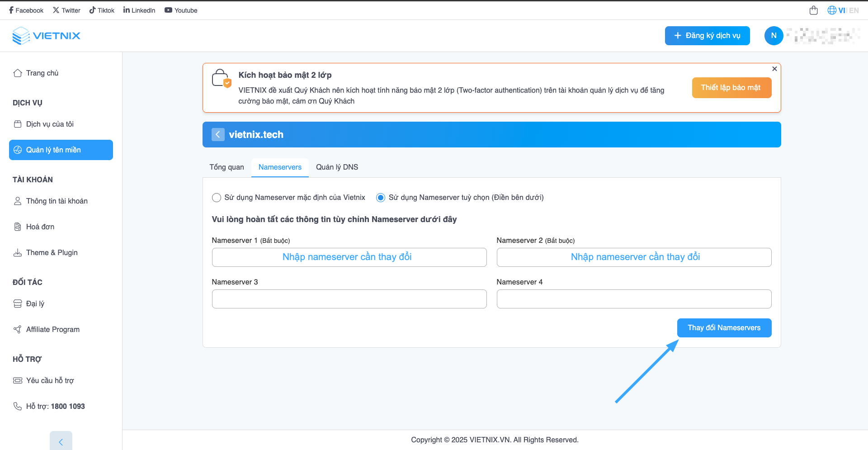Collapse the left sidebar with chevron
Screen dimensions: 868x450
coord(61,441)
